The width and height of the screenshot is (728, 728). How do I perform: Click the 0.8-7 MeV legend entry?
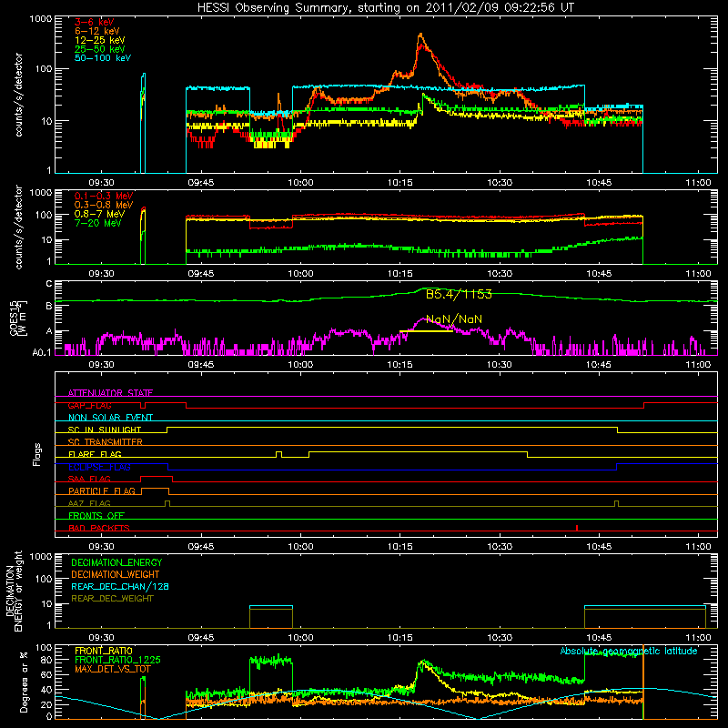(99, 214)
